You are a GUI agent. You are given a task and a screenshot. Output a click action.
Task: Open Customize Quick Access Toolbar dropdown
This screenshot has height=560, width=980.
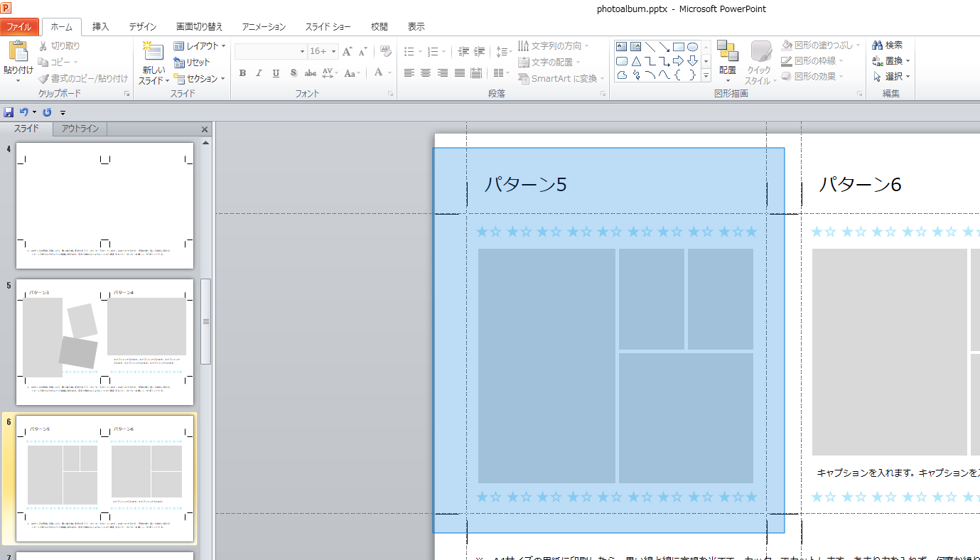tap(63, 112)
